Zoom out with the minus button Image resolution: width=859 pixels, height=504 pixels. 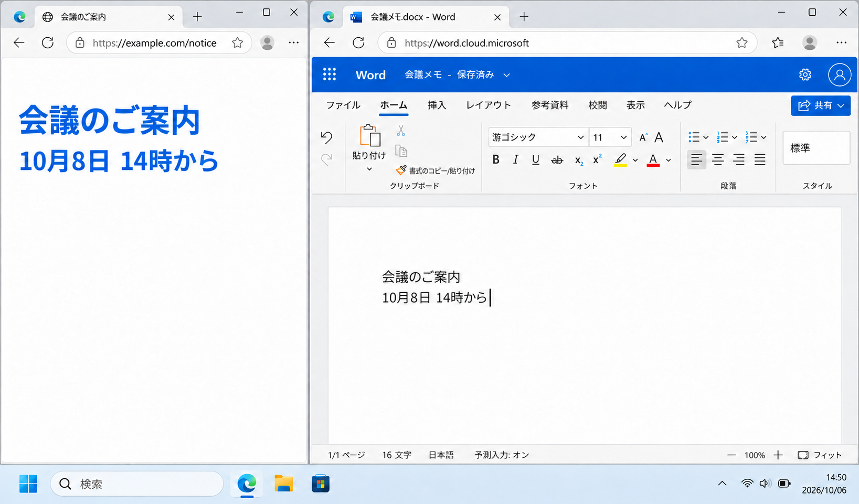point(731,455)
